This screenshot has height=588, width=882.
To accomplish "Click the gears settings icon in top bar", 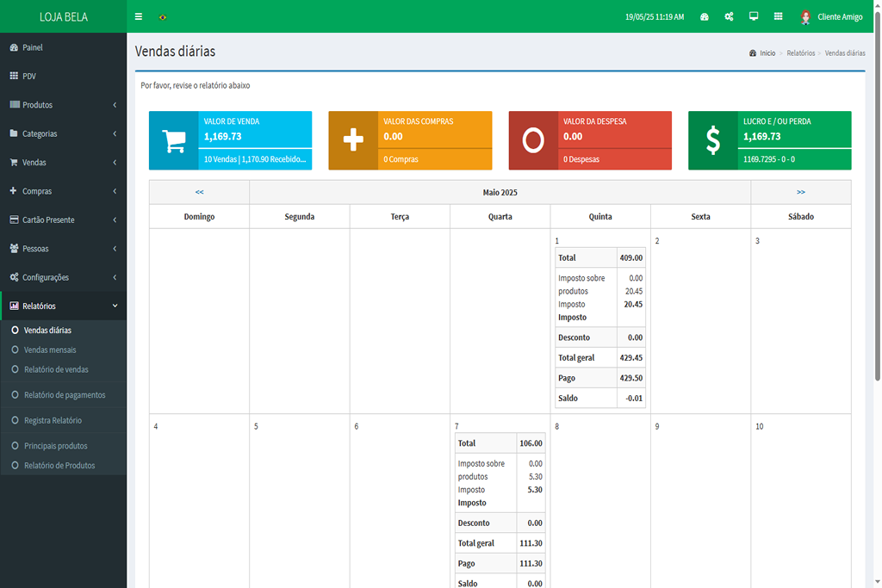I will 729,16.
